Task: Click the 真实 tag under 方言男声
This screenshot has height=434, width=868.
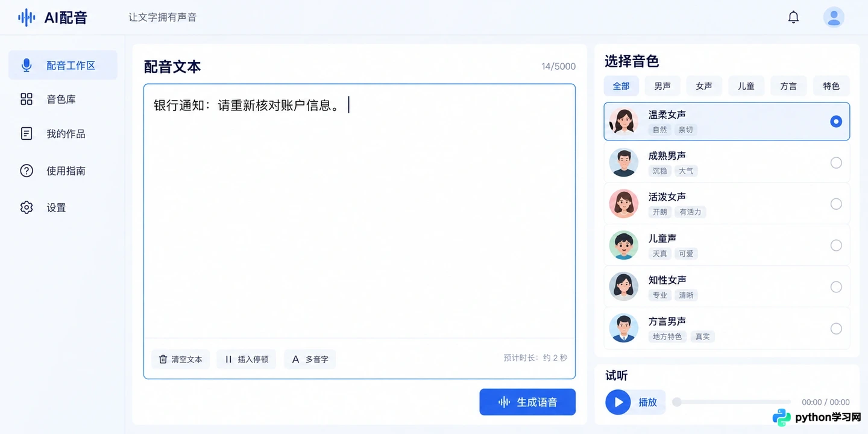Action: pos(702,337)
